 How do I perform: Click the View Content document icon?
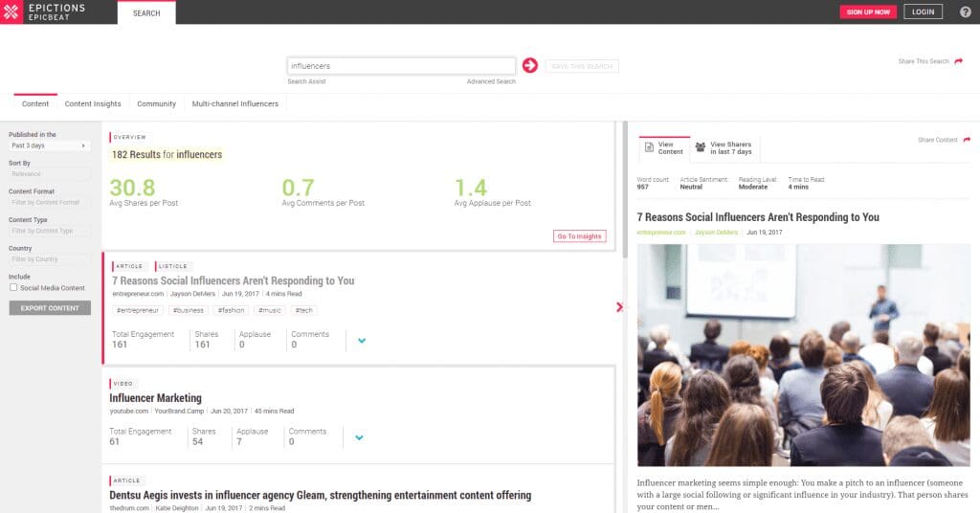[649, 147]
